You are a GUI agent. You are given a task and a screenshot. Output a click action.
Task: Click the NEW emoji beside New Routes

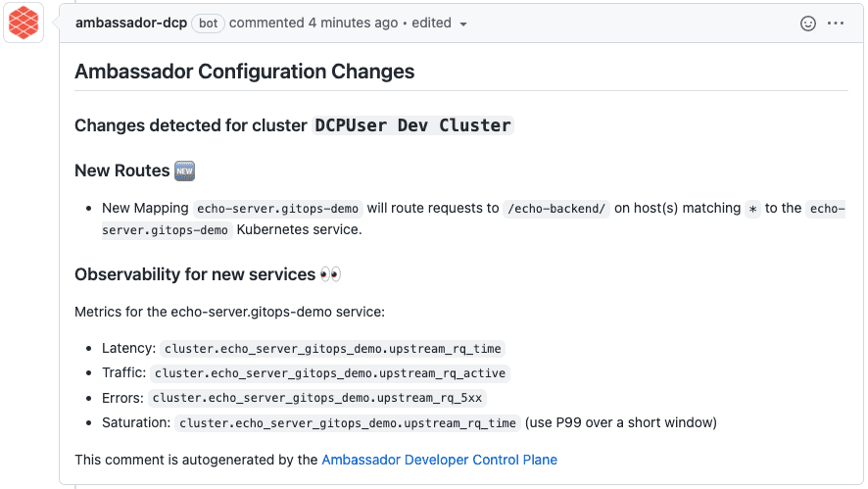pyautogui.click(x=184, y=171)
